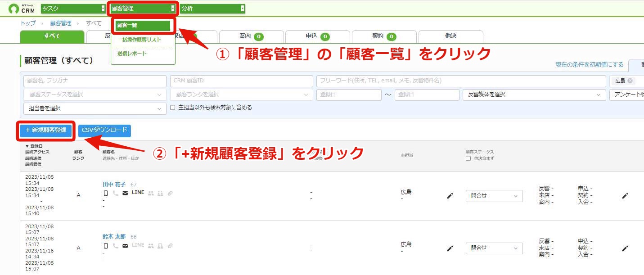Click the pencil edit icon right of 田中 花子's 反響 column

[x=625, y=196]
